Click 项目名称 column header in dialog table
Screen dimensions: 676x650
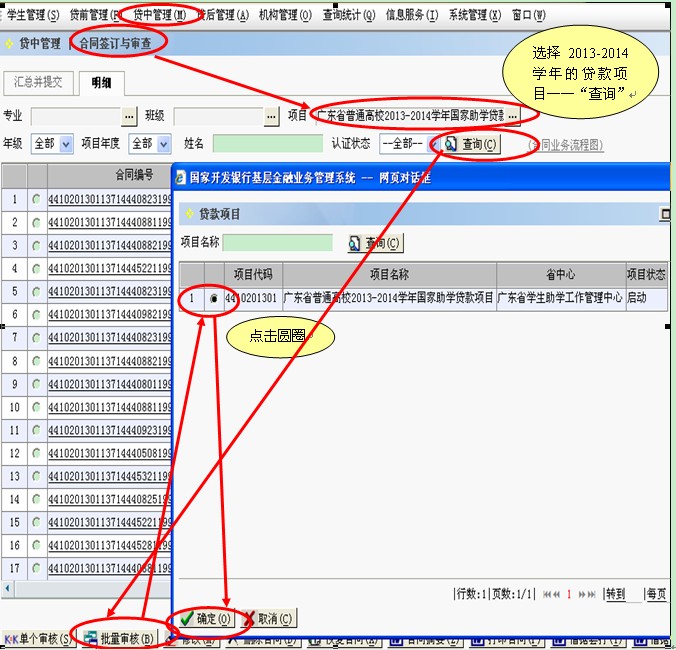pos(389,275)
